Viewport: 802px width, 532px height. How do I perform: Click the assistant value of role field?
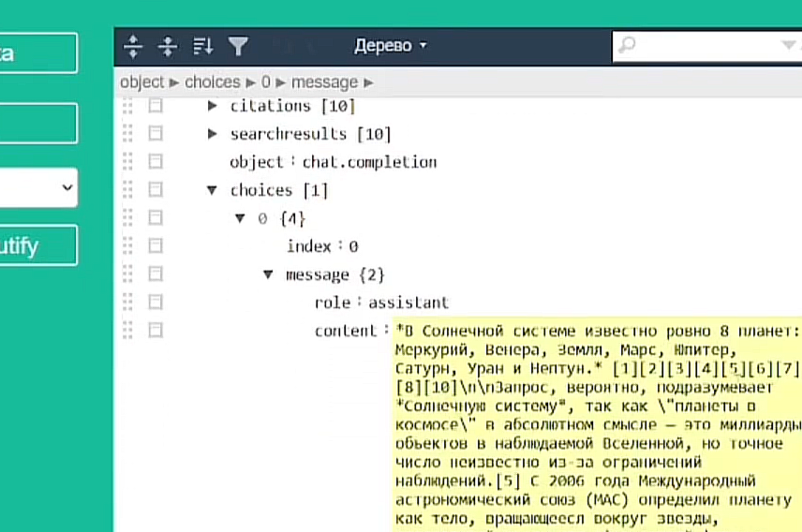(408, 303)
